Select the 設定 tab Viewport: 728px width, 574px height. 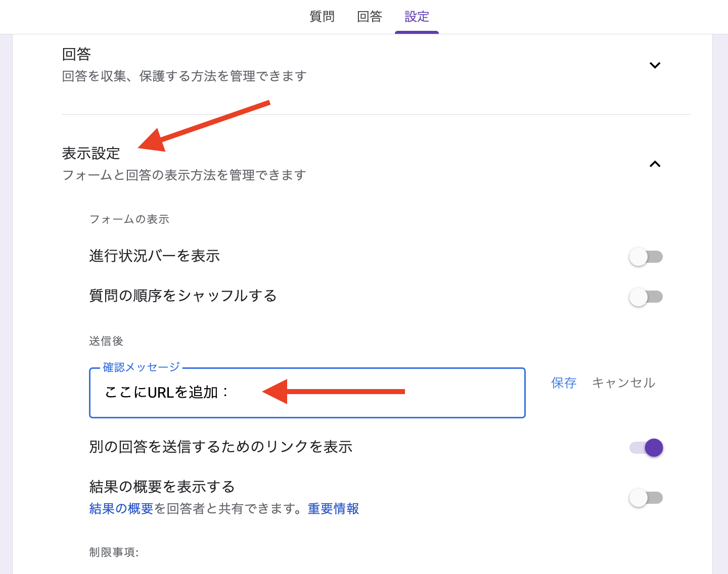coord(417,17)
